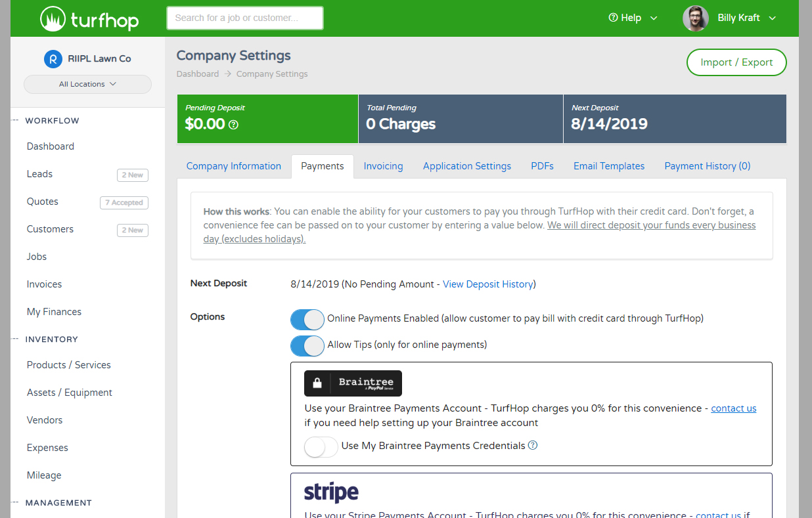This screenshot has height=518, width=812.
Task: Turn off Allow Tips for online payments
Action: (307, 346)
